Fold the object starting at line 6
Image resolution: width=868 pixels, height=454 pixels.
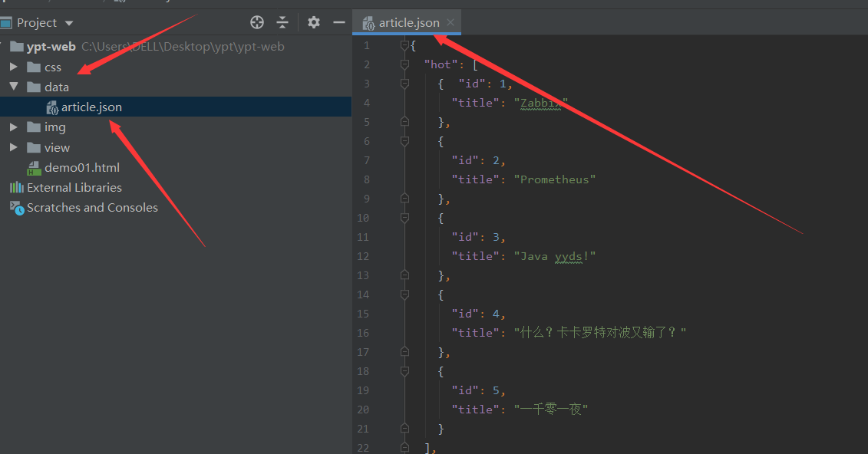click(x=404, y=141)
